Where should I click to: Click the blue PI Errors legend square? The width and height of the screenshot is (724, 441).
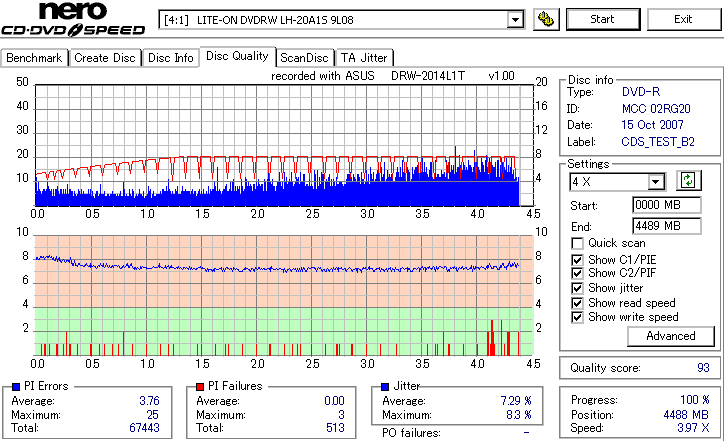(16, 387)
